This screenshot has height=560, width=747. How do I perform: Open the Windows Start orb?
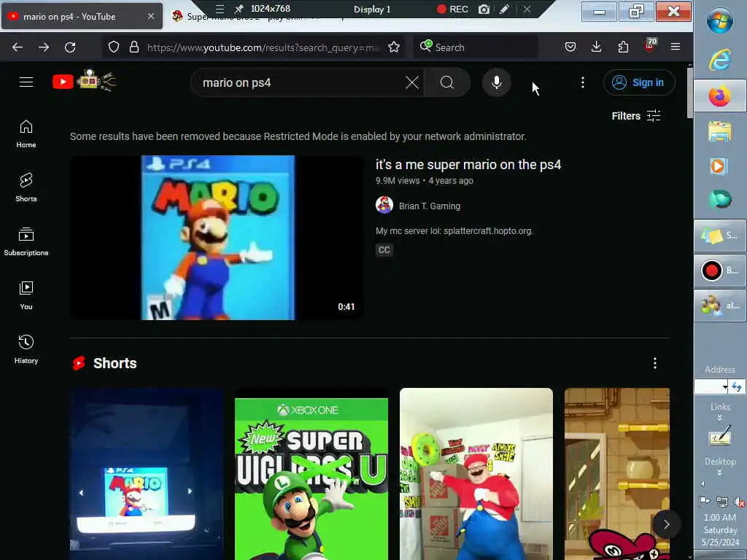[x=720, y=21]
